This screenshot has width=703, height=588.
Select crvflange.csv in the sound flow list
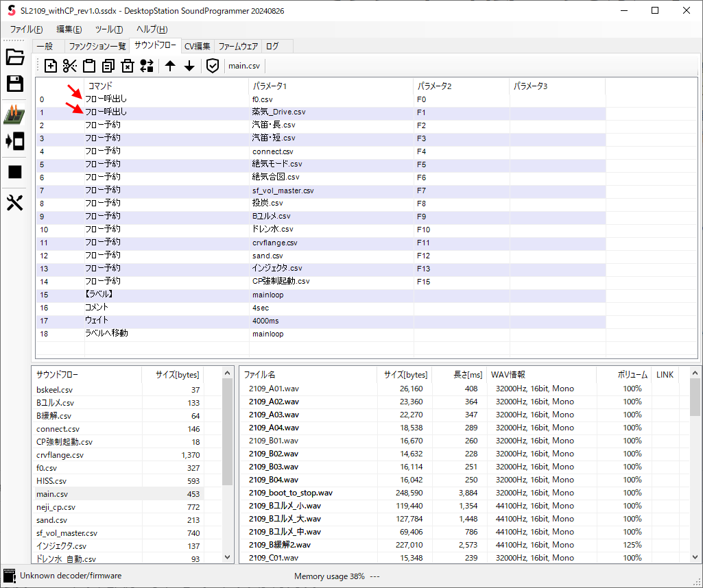60,455
